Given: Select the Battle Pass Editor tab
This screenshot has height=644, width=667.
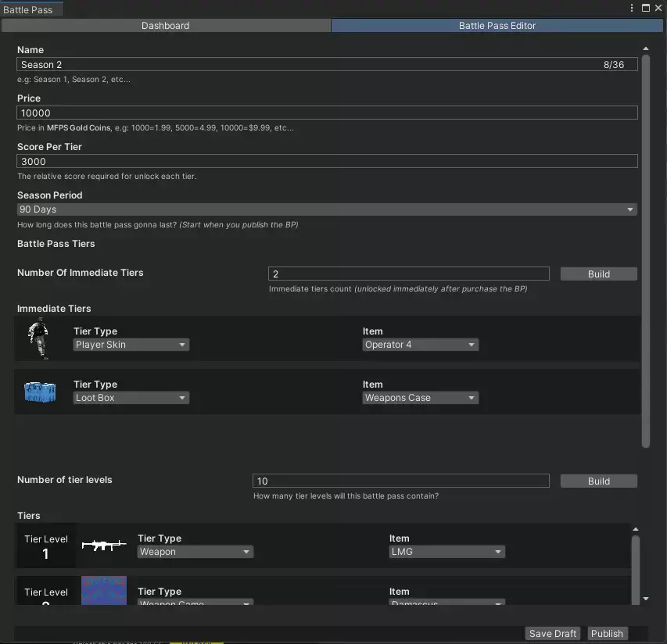Looking at the screenshot, I should pos(497,26).
